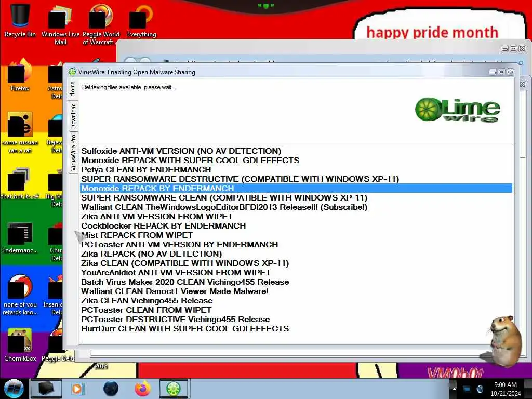Click the taskbar clock showing 9:00 AM
The width and height of the screenshot is (532, 399).
click(506, 389)
